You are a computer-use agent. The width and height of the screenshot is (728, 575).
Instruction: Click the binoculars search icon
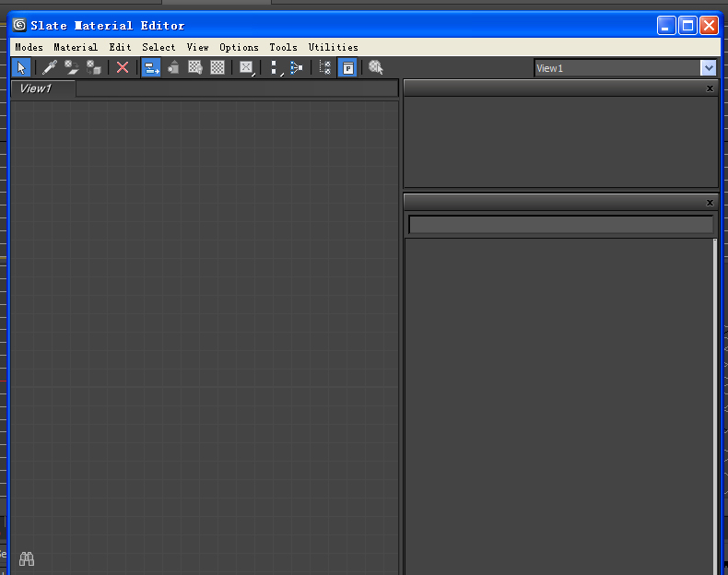coord(27,558)
